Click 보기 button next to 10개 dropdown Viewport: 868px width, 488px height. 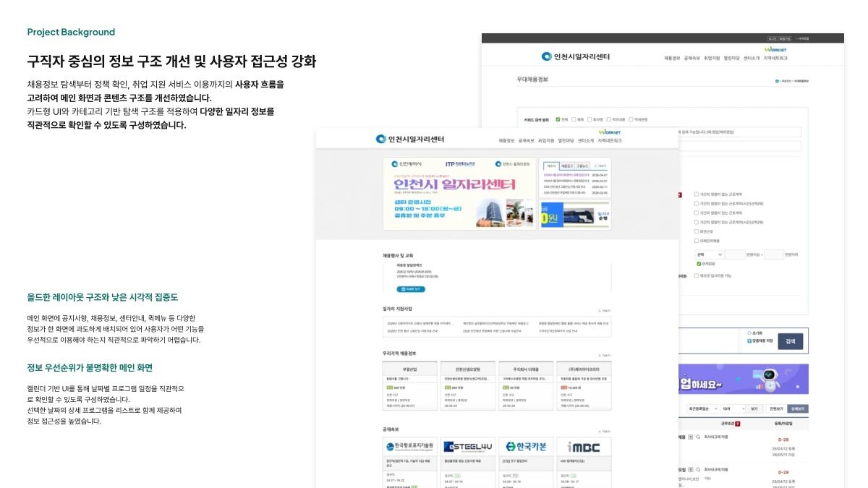click(x=754, y=408)
